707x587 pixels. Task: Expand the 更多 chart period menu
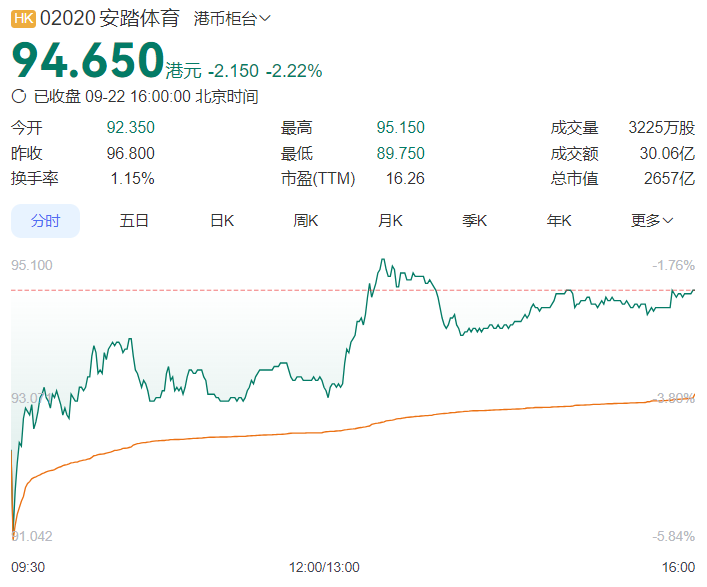click(x=652, y=221)
